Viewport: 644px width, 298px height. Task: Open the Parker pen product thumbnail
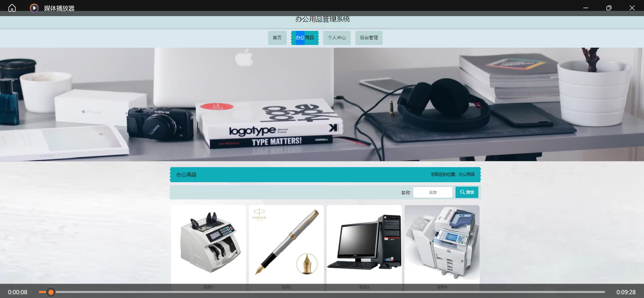point(286,244)
